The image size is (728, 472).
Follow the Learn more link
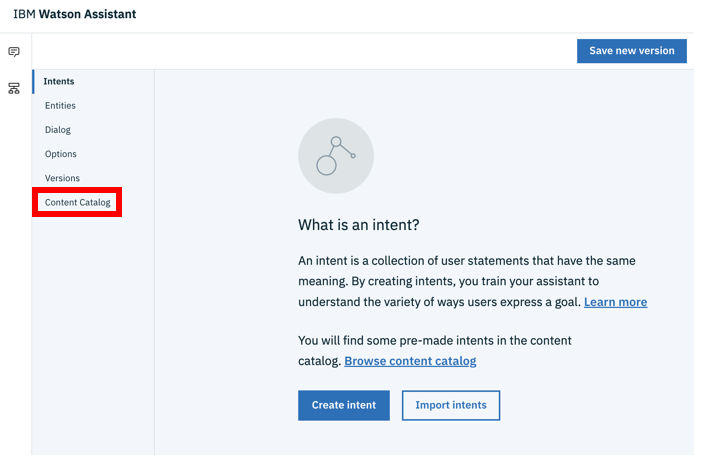pos(615,302)
